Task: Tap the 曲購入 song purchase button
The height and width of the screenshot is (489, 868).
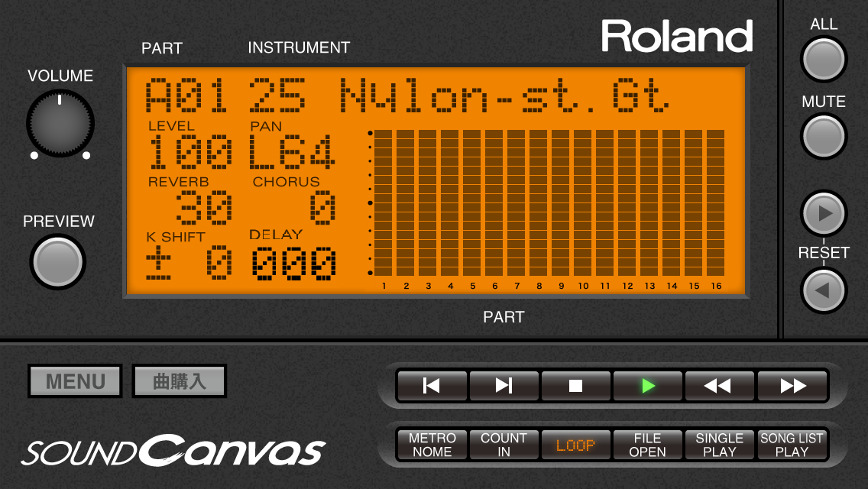Action: 180,381
